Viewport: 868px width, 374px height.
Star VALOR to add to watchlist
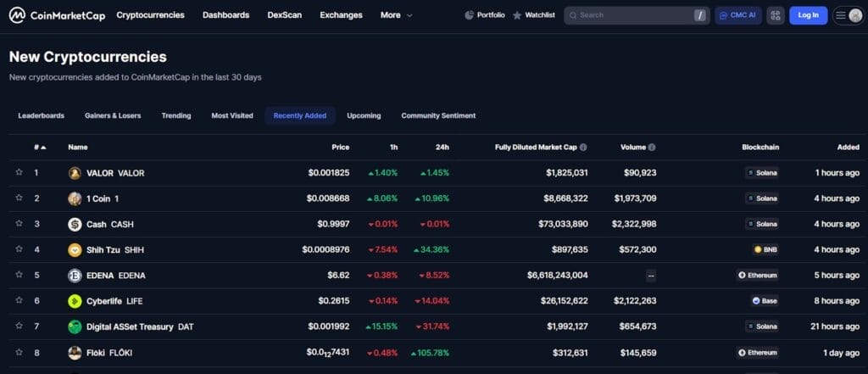[x=19, y=173]
